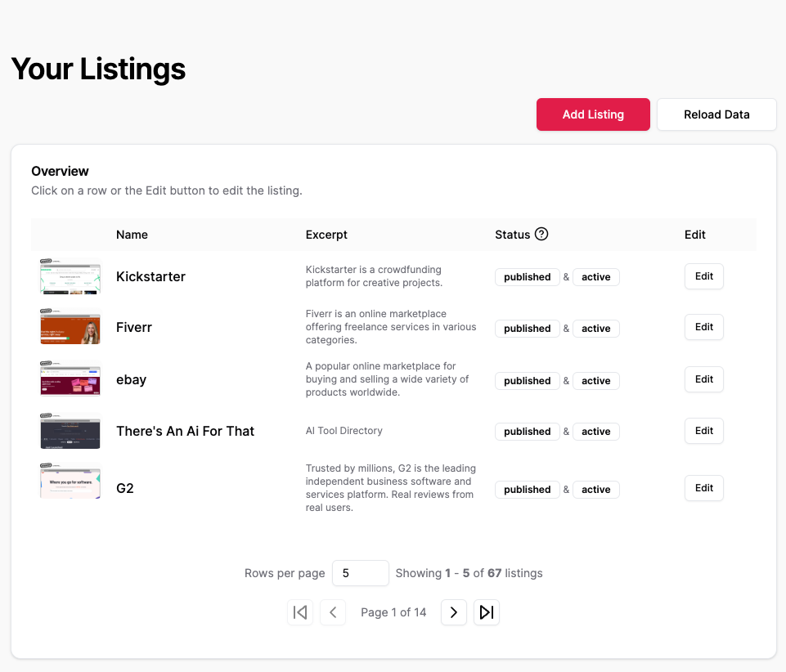This screenshot has height=672, width=786.
Task: Focus the Rows per page input field
Action: coord(361,573)
